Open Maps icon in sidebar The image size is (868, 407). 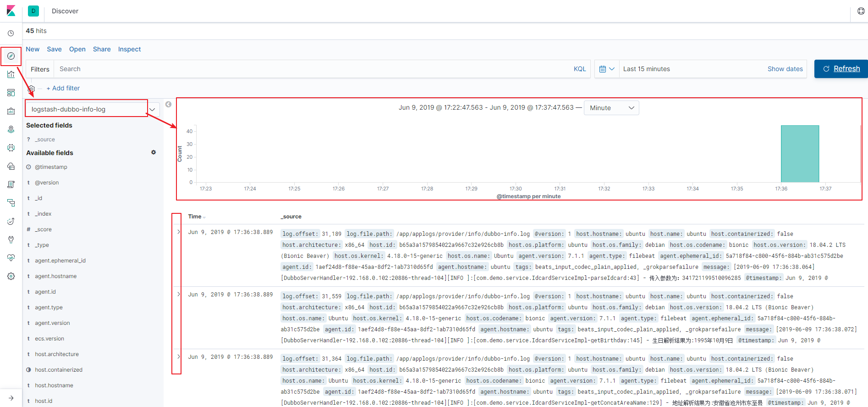coord(11,129)
